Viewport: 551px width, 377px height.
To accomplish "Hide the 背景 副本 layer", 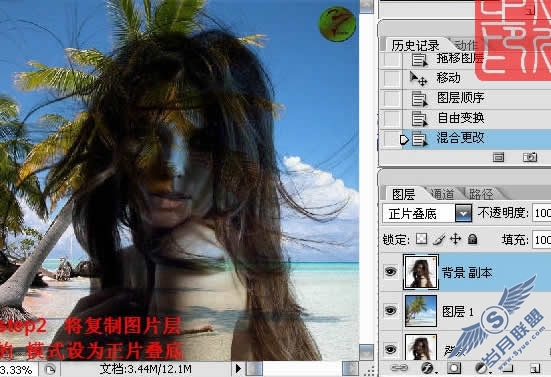I will point(391,272).
